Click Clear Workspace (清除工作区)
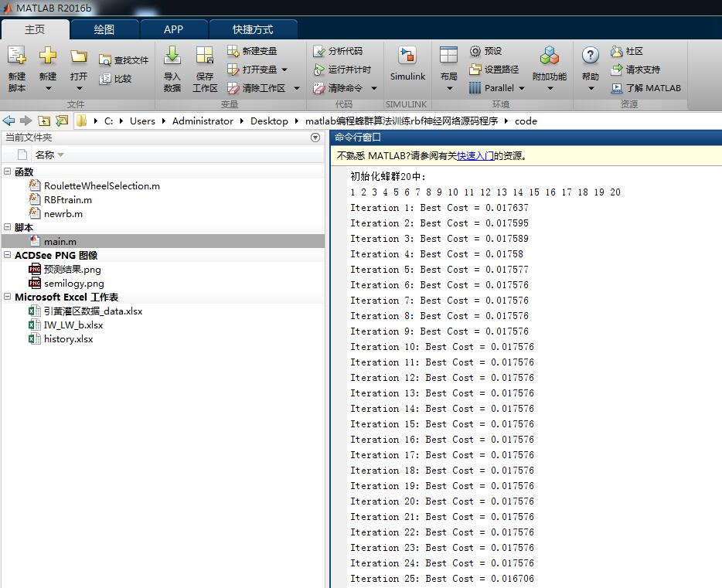 point(257,88)
